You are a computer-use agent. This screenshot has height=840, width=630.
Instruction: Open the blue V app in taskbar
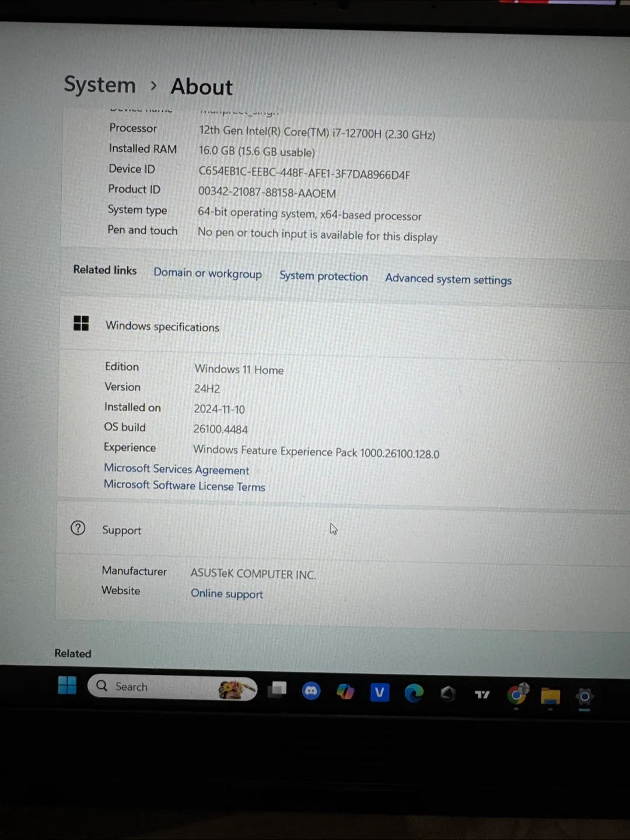click(380, 692)
